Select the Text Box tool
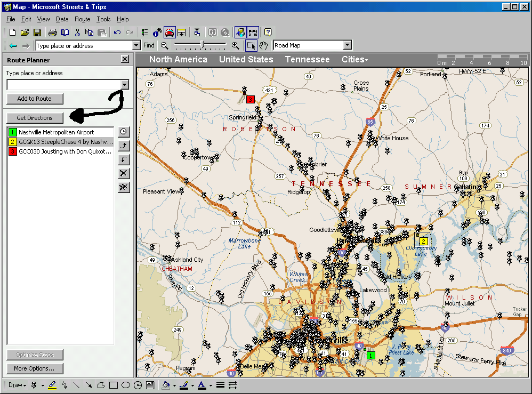Image resolution: width=532 pixels, height=394 pixels. [x=150, y=385]
